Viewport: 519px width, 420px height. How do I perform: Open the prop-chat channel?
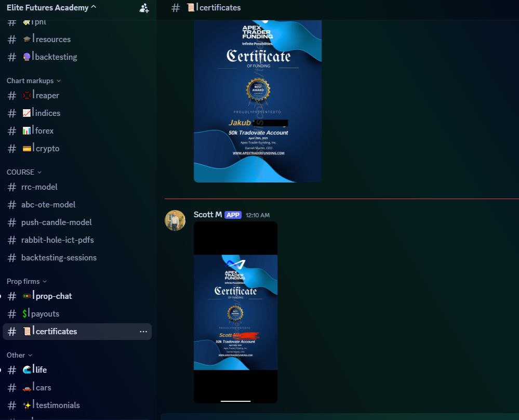[54, 296]
